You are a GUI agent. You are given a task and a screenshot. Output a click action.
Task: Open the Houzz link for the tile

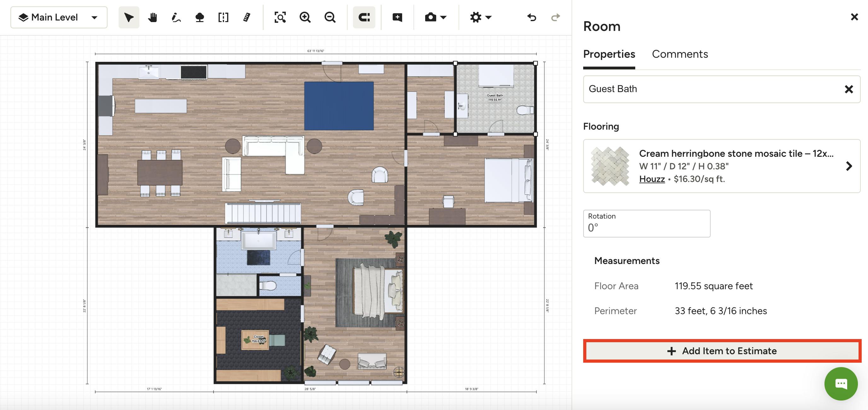coord(651,179)
